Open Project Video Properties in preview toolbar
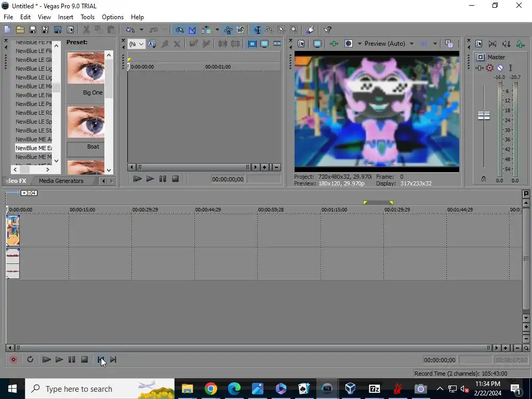This screenshot has height=399, width=532. 301,44
